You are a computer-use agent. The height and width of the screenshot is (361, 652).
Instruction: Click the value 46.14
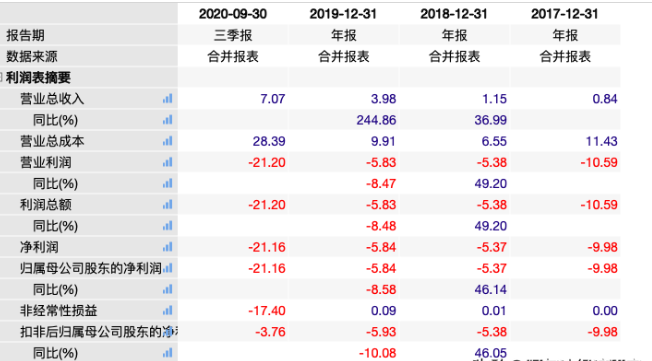[x=491, y=289]
